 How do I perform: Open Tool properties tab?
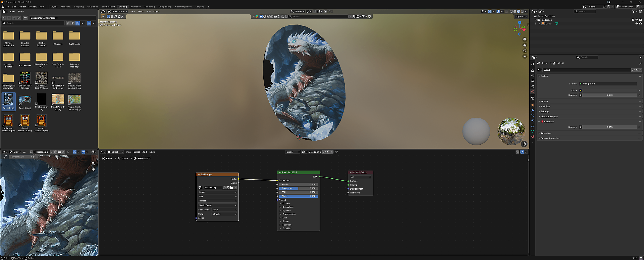pyautogui.click(x=533, y=64)
